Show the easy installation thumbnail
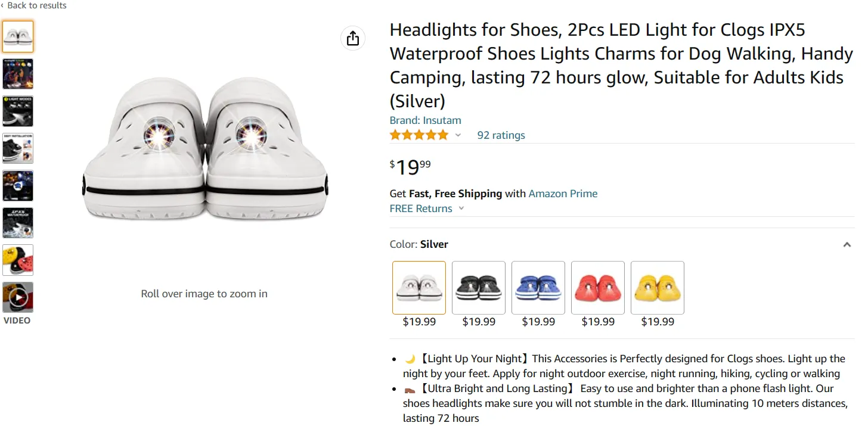 point(18,148)
